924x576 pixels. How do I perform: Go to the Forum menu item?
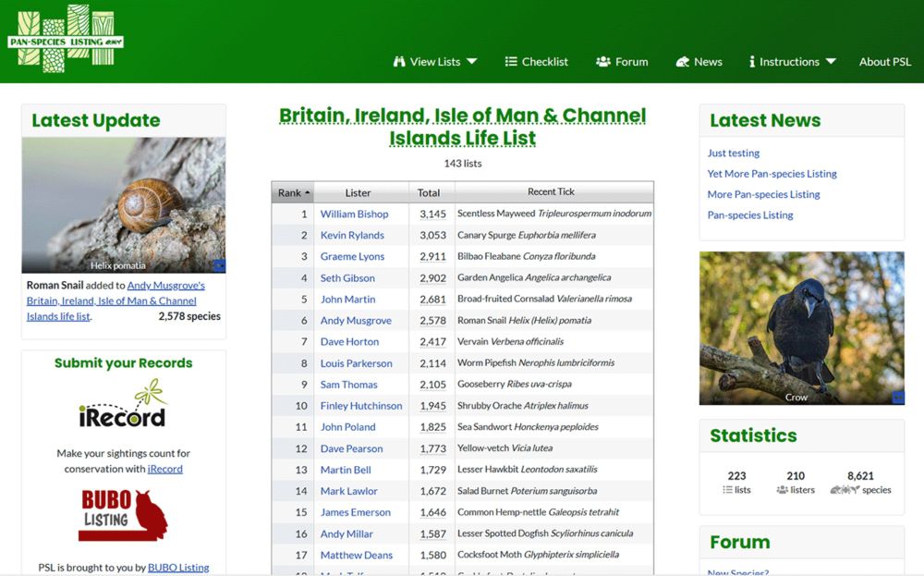click(x=622, y=61)
